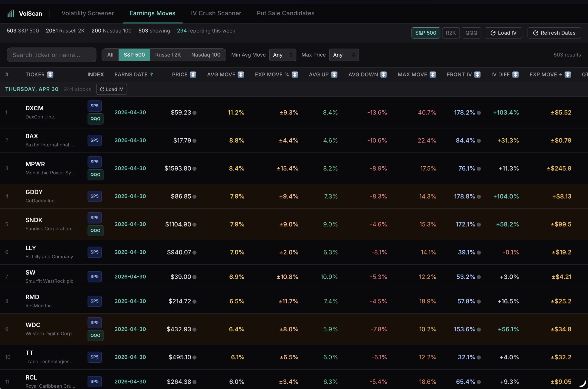Click the VolScan bar chart logo icon
Viewport: 588px width, 389px height.
(x=11, y=13)
